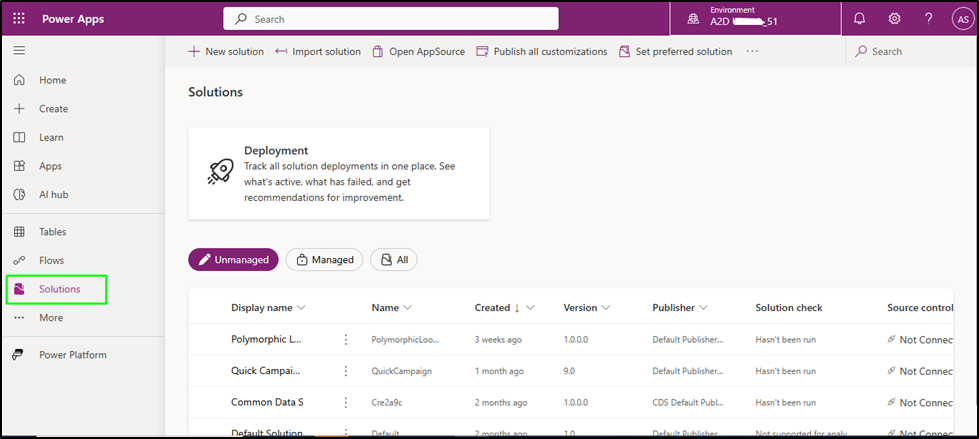Select the Managed filter pill
Viewport: 979px width, 439px height.
tap(324, 260)
